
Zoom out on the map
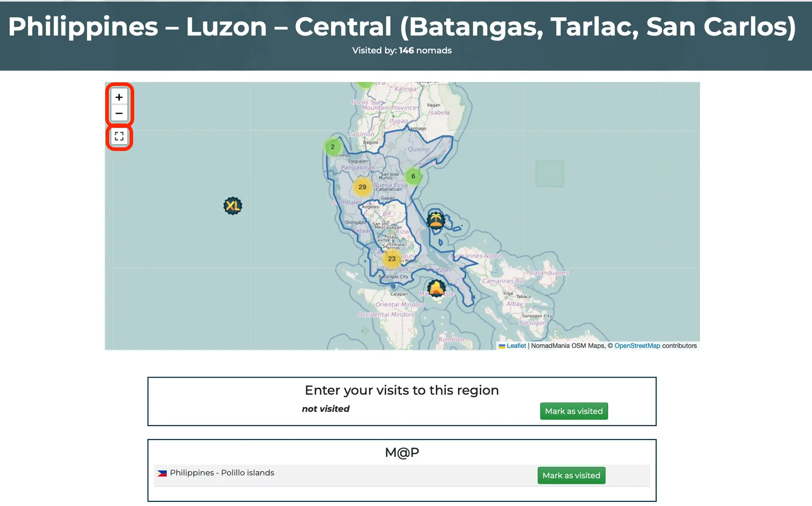(x=119, y=113)
